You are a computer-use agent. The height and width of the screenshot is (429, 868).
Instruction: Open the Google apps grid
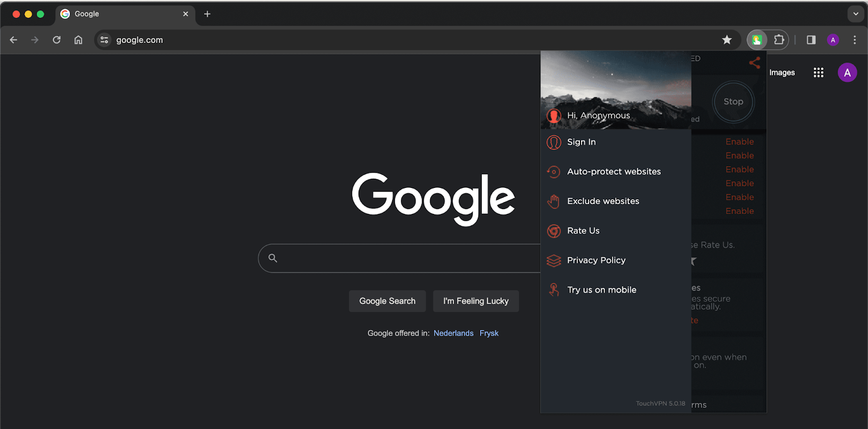(819, 72)
